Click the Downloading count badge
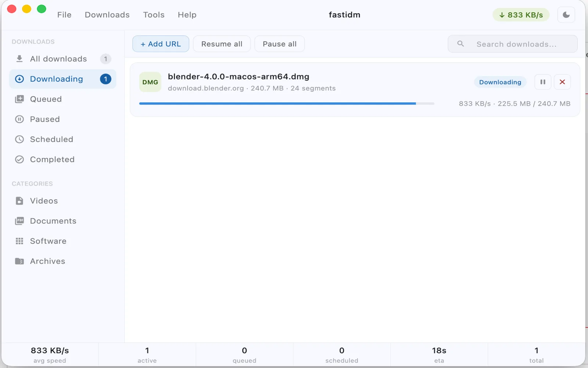 coord(105,79)
